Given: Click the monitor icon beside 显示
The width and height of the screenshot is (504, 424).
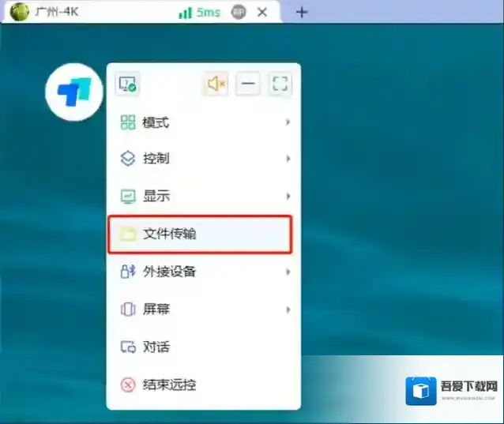Looking at the screenshot, I should 128,196.
